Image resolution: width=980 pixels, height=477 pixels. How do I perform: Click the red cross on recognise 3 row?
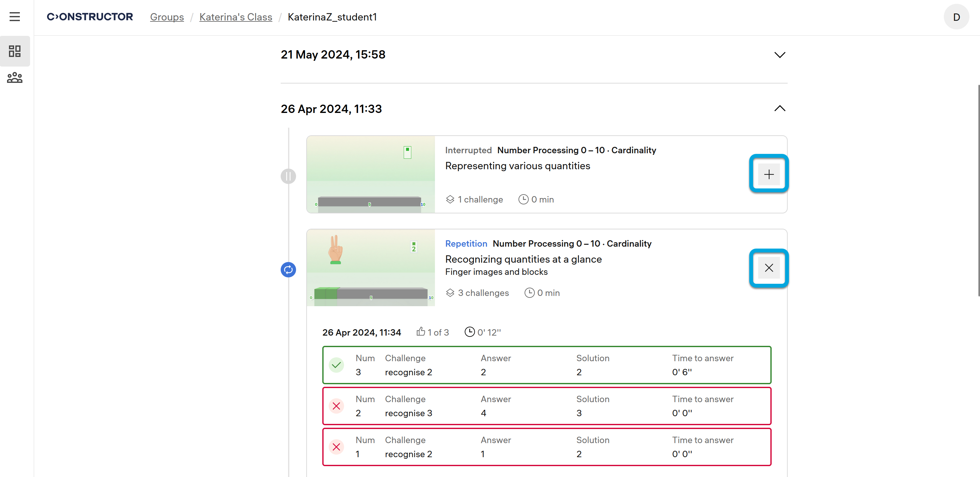pos(336,406)
